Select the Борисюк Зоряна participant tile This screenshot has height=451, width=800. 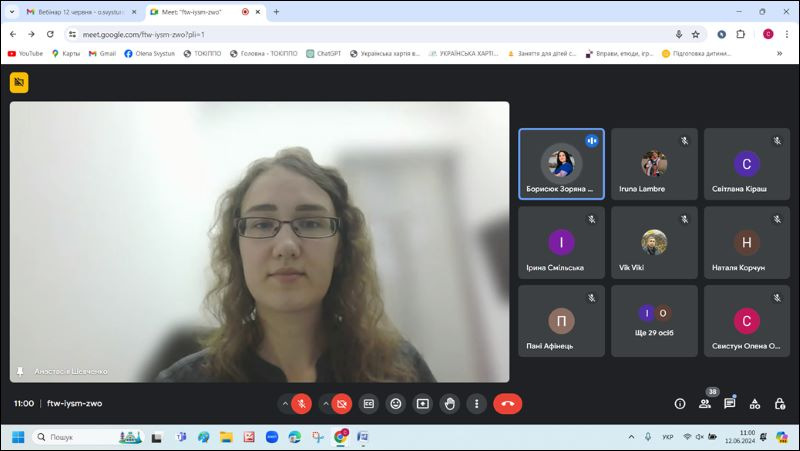tap(561, 164)
